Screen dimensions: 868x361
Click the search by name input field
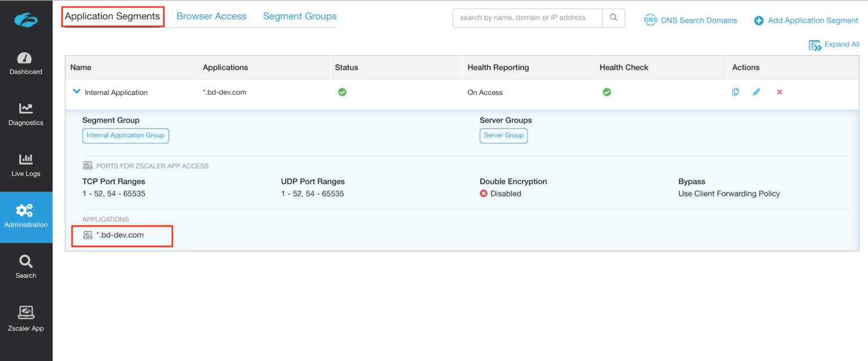(x=527, y=18)
